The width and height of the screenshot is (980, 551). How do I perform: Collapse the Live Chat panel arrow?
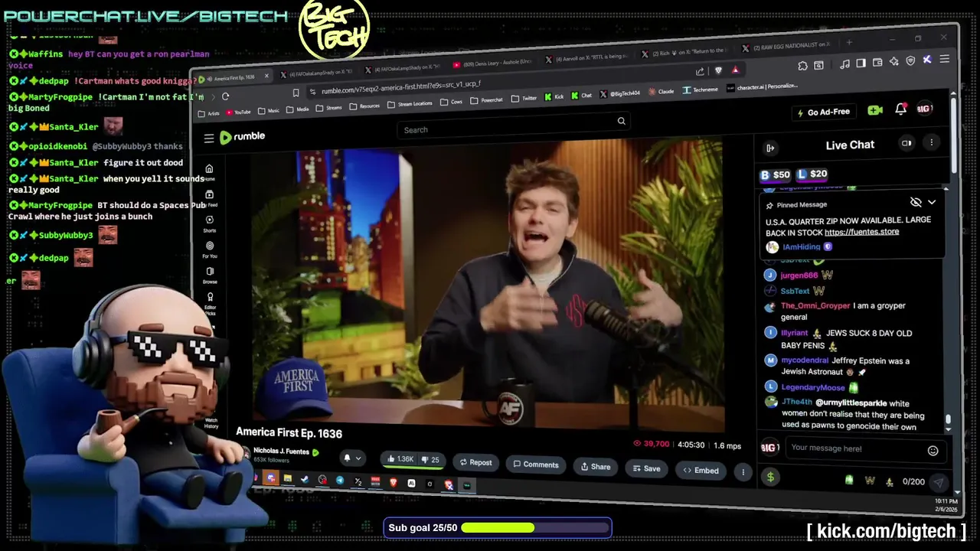(770, 148)
